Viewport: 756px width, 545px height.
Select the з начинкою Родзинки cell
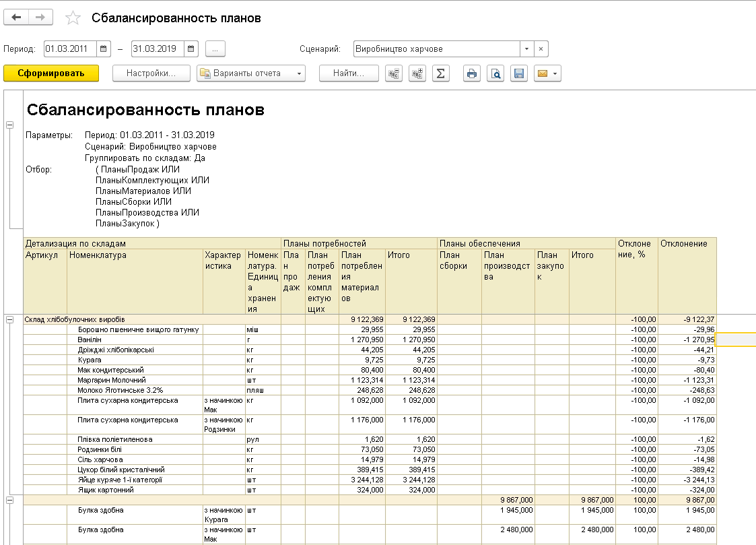pyautogui.click(x=224, y=424)
